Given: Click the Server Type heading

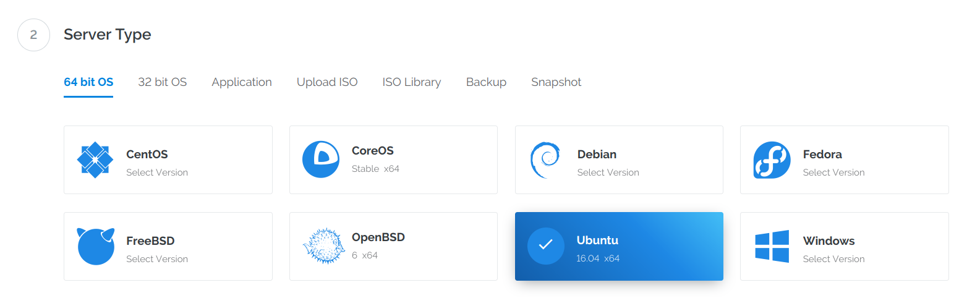Looking at the screenshot, I should click(x=108, y=35).
